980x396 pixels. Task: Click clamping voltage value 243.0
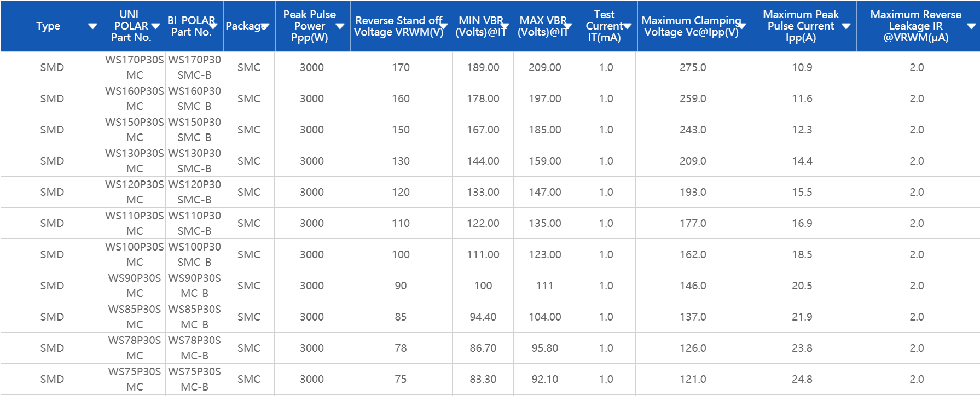coord(693,130)
